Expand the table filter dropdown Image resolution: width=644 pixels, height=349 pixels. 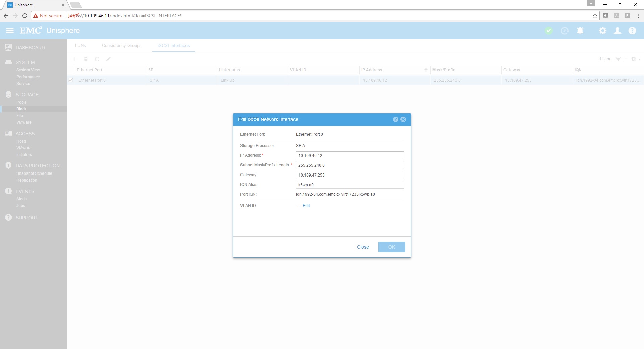click(620, 59)
